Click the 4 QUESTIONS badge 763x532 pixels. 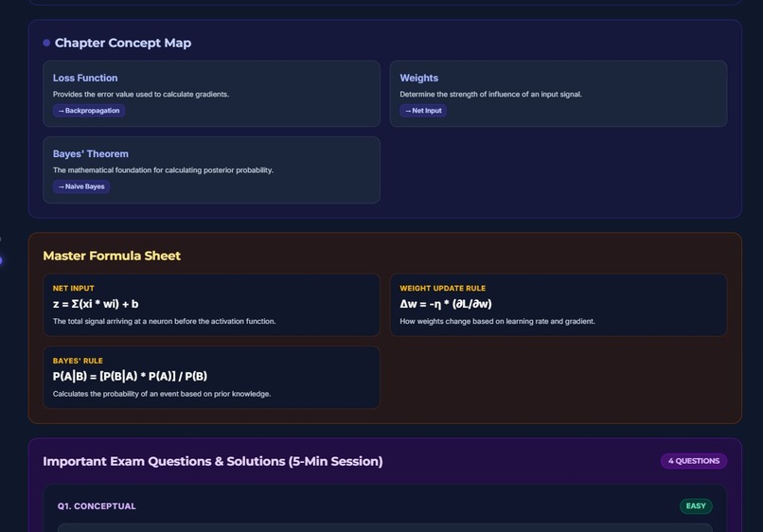694,461
